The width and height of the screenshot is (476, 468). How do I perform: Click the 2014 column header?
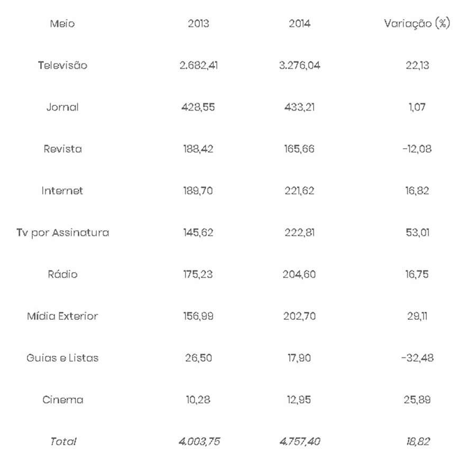[299, 24]
